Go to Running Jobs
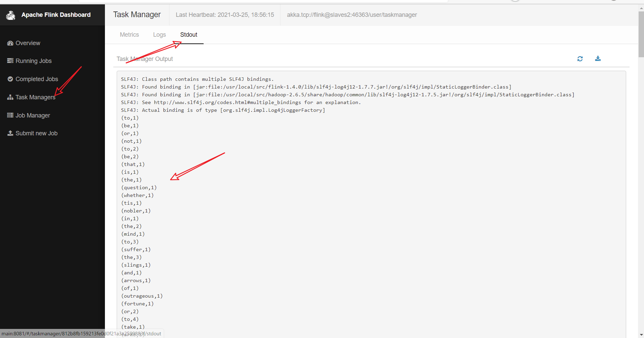The image size is (644, 338). [34, 61]
